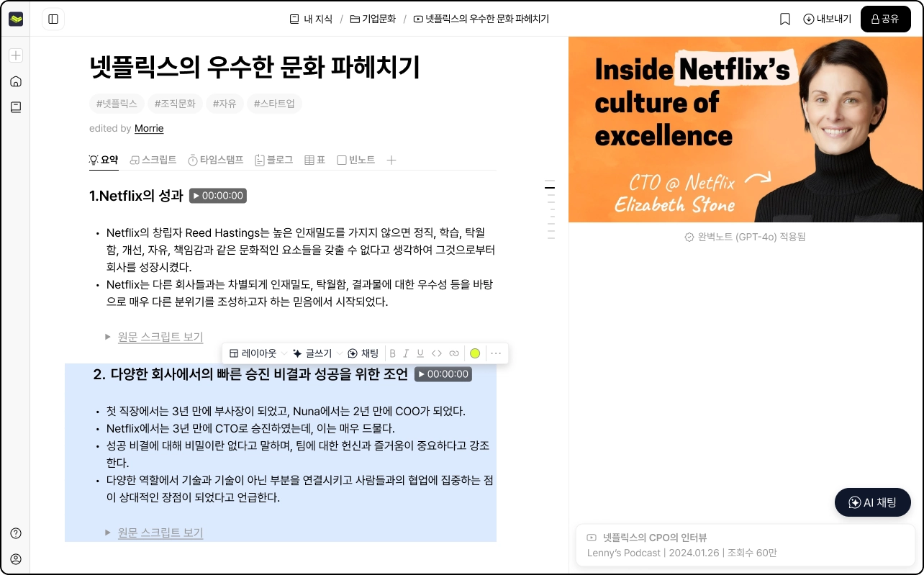Click the bullet starting Netflix의 창립자 Reed Hastings
924x575 pixels.
301,250
